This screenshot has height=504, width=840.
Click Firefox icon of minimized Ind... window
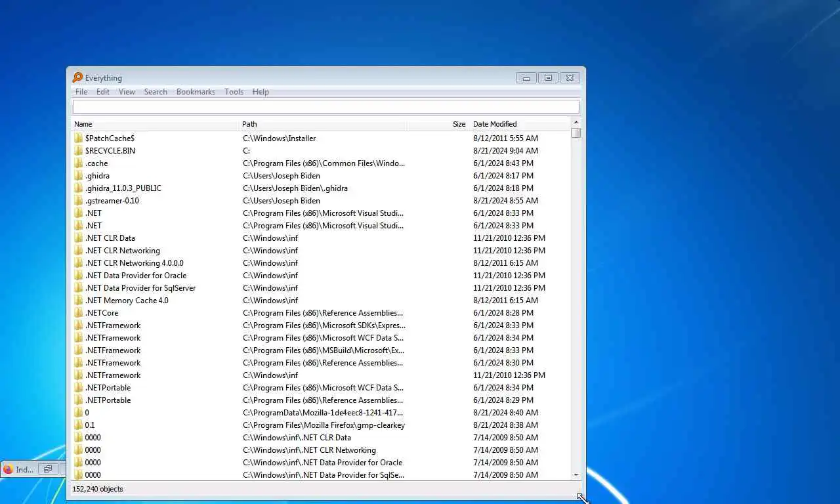8,469
